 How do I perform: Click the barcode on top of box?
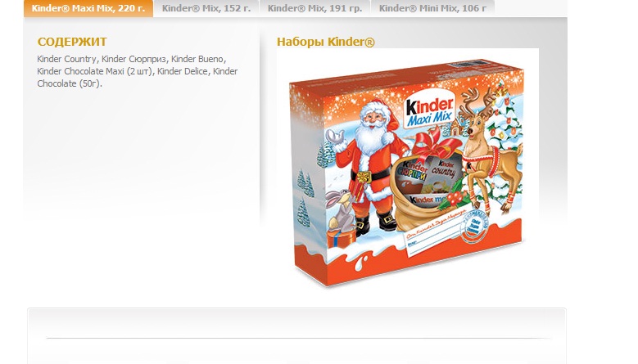[x=467, y=65]
